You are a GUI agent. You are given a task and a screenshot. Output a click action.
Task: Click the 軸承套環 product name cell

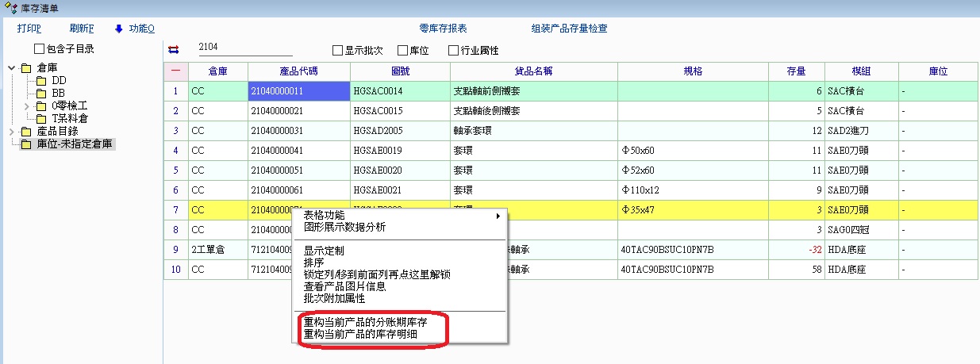click(x=533, y=131)
